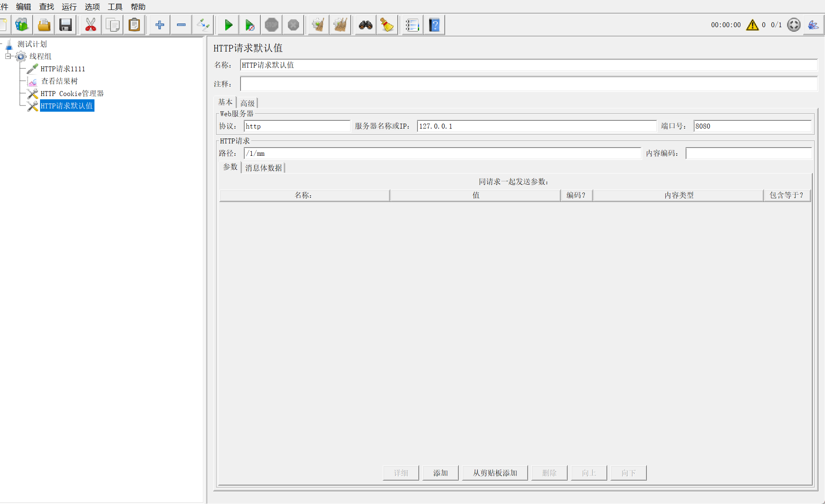Click the 名称 column header

click(304, 195)
